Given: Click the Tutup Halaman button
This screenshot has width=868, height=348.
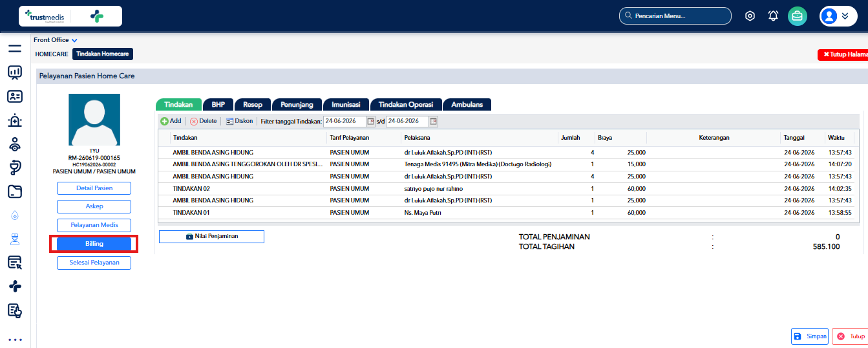Looking at the screenshot, I should (843, 55).
